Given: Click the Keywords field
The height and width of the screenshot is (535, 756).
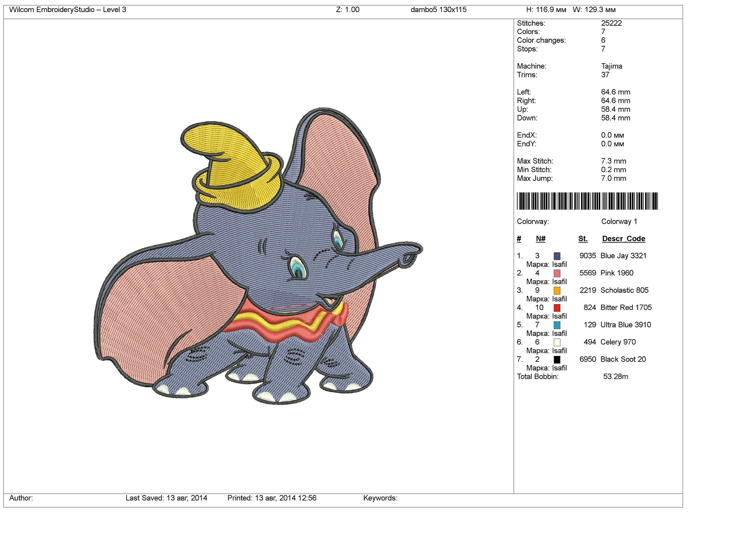Looking at the screenshot, I should (x=380, y=498).
